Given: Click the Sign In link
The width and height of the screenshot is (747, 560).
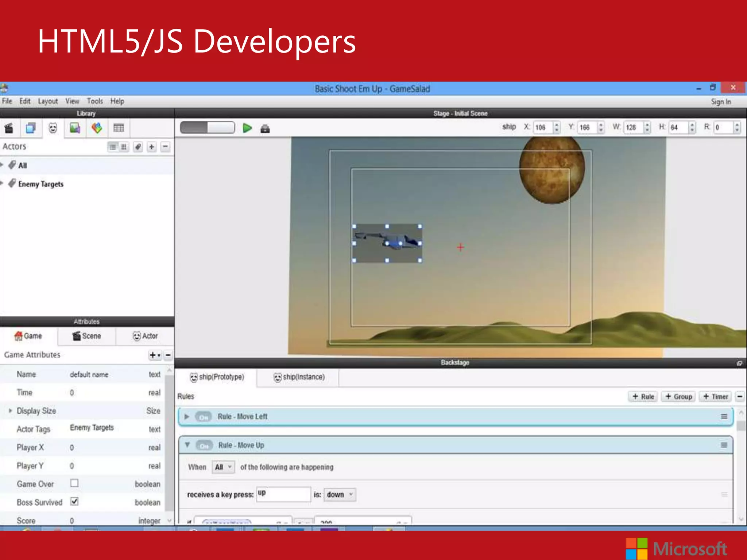Looking at the screenshot, I should click(x=721, y=102).
